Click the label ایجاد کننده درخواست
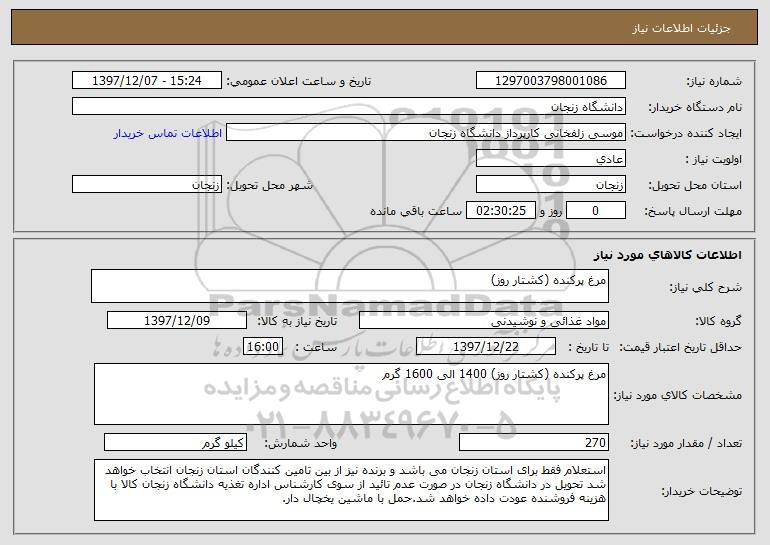 pyautogui.click(x=686, y=134)
